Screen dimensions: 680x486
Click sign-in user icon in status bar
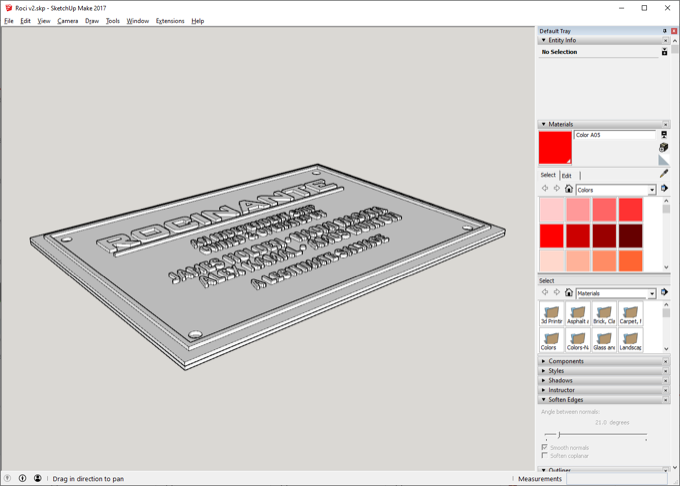[38, 478]
